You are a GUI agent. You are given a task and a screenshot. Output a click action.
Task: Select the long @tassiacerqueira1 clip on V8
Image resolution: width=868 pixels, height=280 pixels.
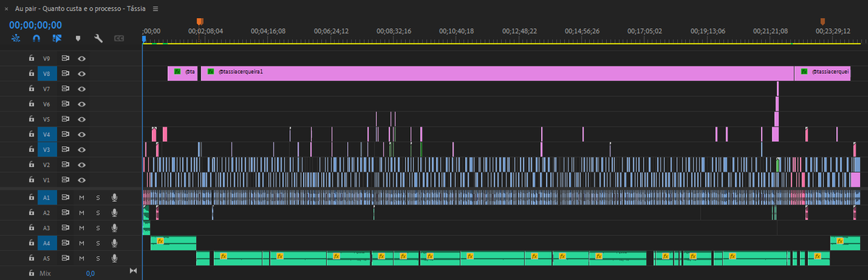[498, 73]
